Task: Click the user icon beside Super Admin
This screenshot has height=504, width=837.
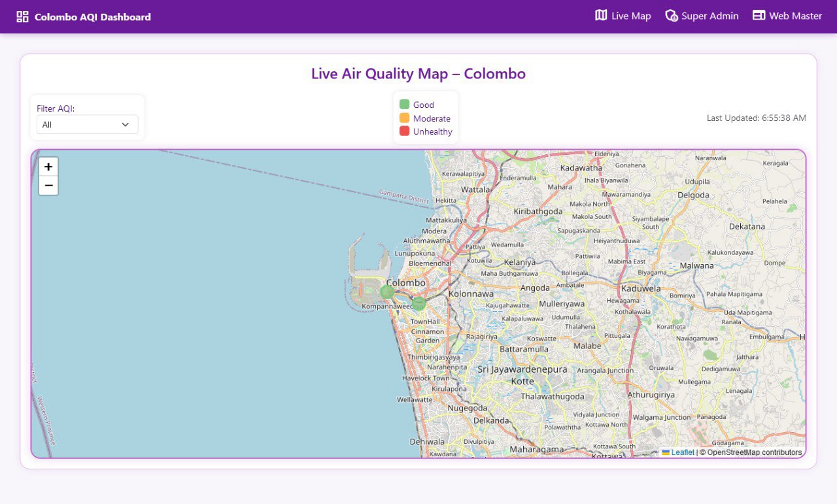Action: (672, 15)
